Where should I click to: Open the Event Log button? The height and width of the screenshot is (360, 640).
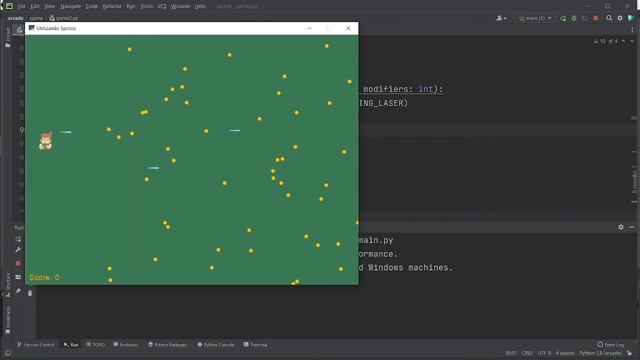[611, 345]
